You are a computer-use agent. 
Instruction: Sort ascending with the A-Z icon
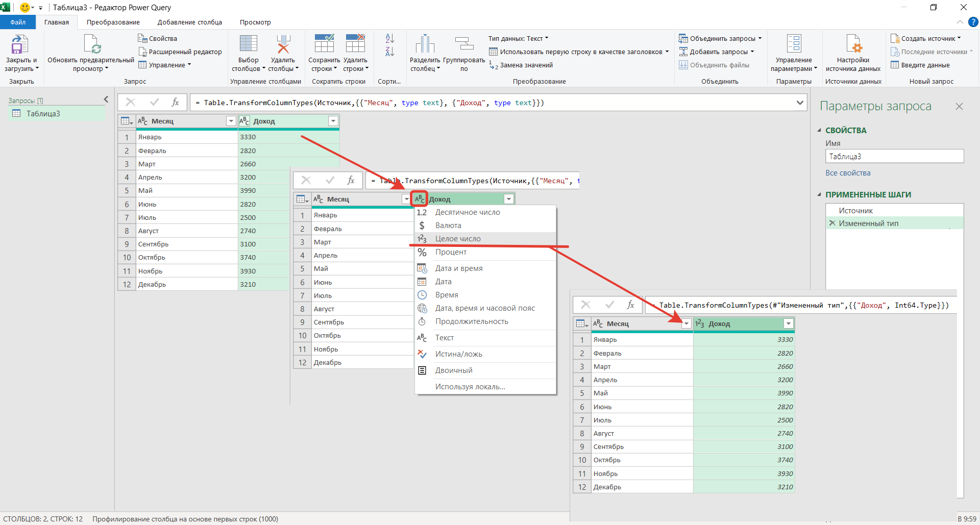pos(390,39)
